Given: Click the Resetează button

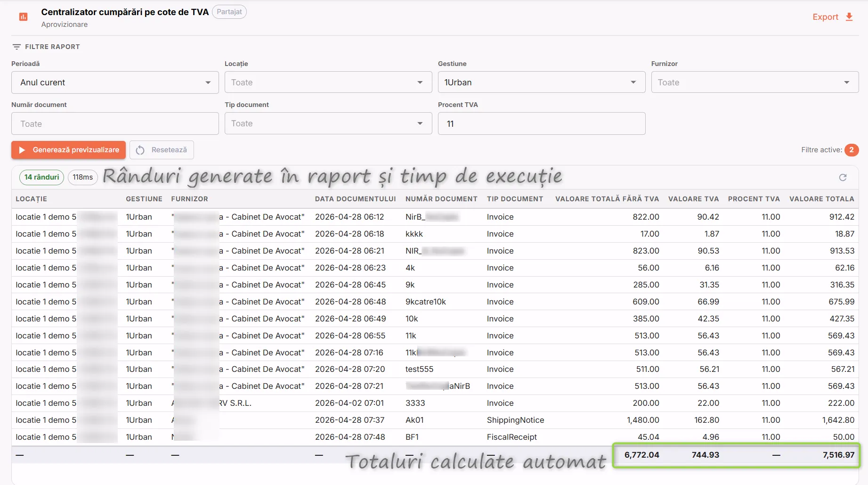Looking at the screenshot, I should tap(162, 150).
